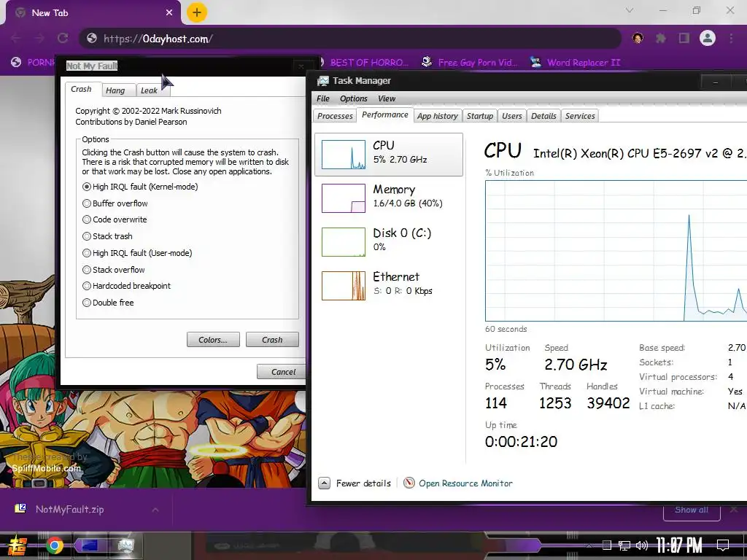Go forward in Chrome browser
This screenshot has width=747, height=560.
[x=39, y=38]
